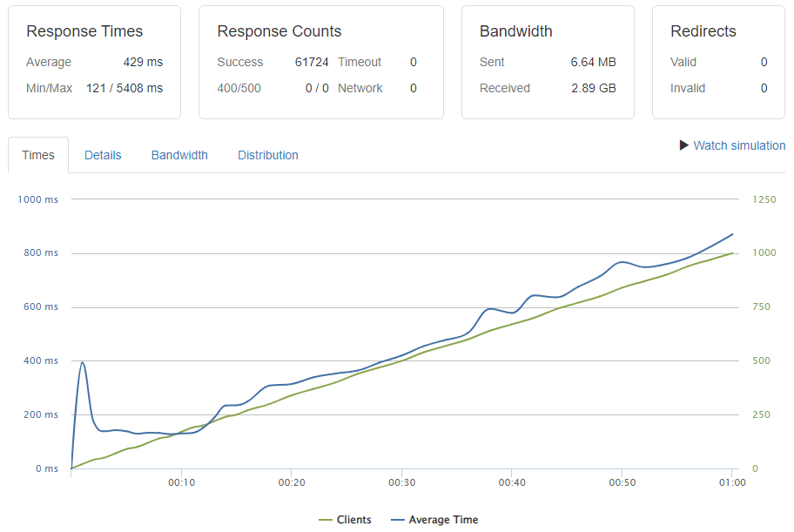Click the 00:10 marker on time axis
Viewport: 794px width, 532px height.
click(x=180, y=482)
